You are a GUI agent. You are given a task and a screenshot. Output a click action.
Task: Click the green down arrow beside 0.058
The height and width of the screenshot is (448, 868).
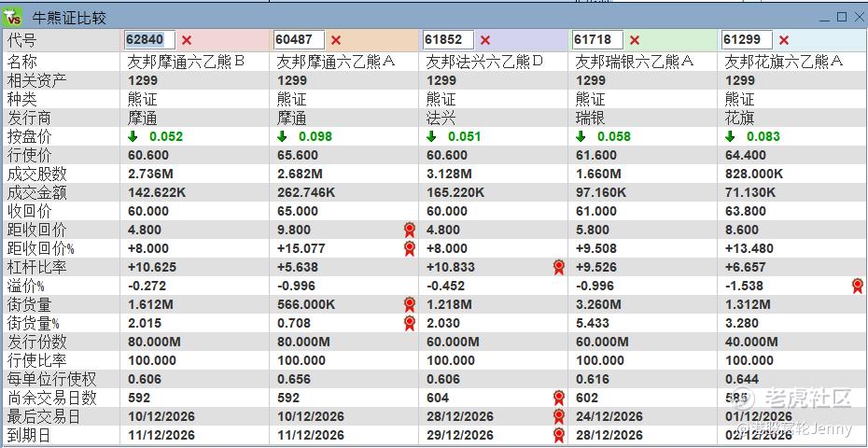click(581, 137)
